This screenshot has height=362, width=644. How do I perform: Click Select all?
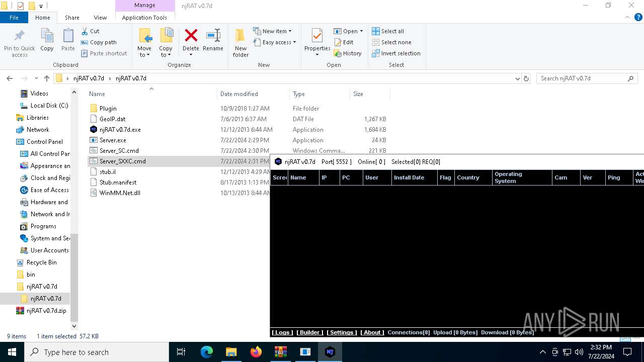tap(388, 31)
